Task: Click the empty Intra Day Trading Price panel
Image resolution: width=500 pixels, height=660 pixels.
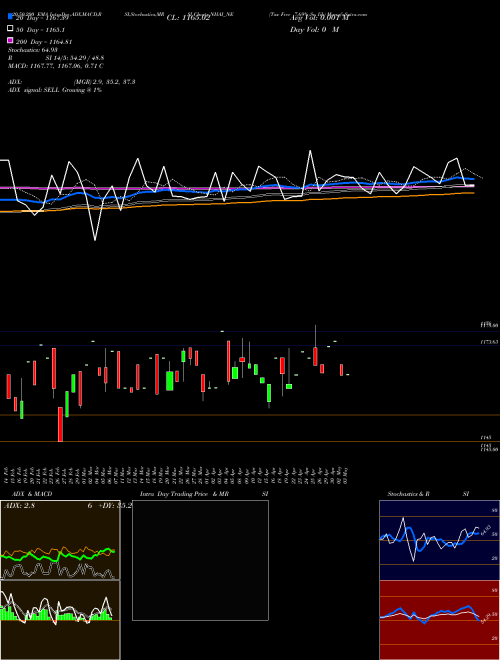Action: (x=200, y=560)
